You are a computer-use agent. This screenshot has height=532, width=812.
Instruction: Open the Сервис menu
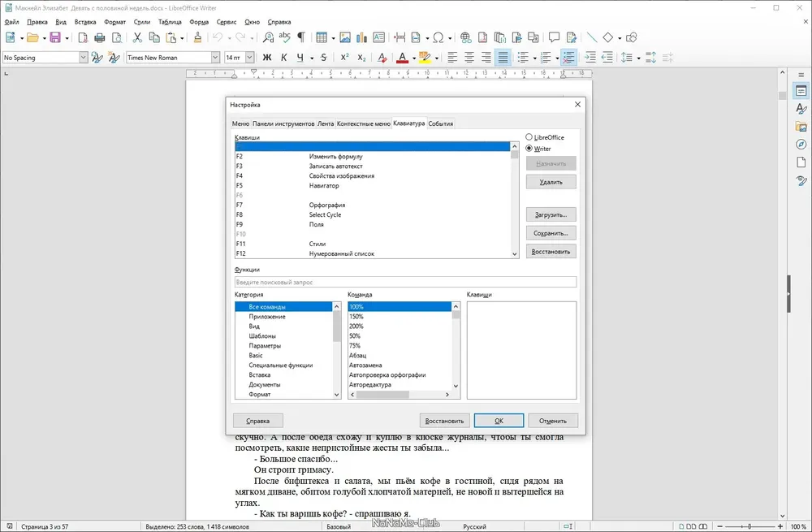(x=227, y=22)
